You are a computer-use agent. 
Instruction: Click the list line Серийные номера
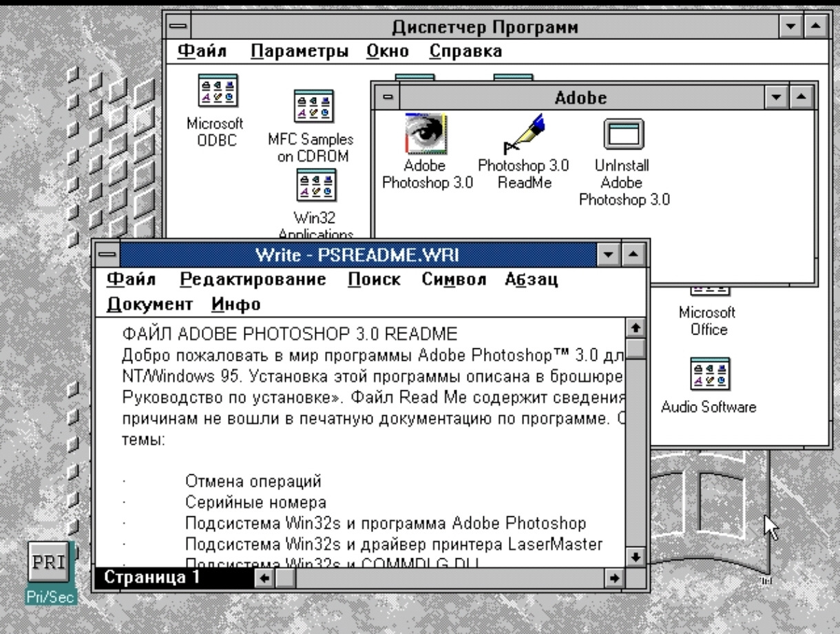point(255,501)
